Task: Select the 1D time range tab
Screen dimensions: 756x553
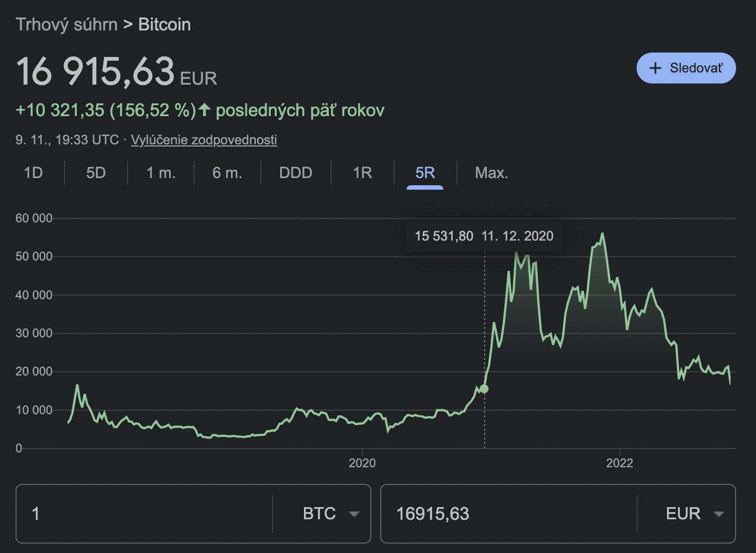Action: coord(33,173)
